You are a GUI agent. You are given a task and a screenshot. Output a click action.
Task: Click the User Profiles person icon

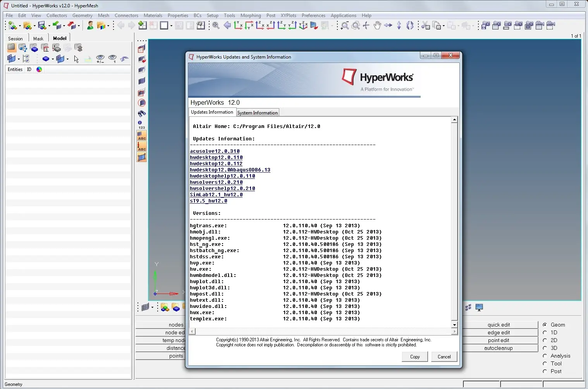90,26
